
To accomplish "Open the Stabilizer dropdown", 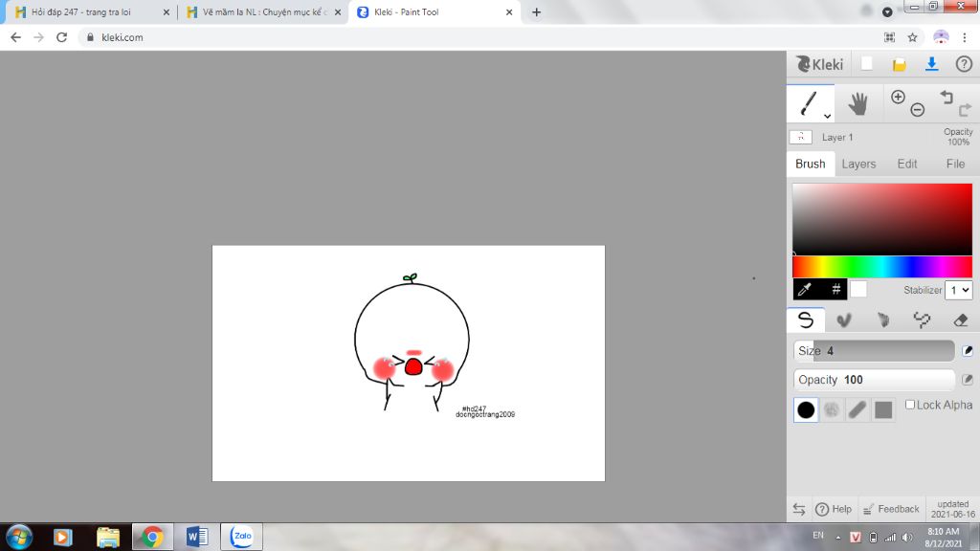I will 959,290.
